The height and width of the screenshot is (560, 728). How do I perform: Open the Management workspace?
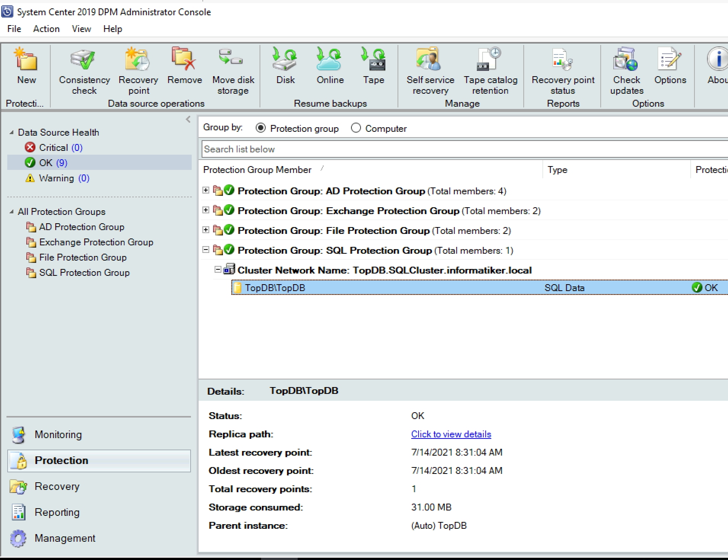pyautogui.click(x=65, y=538)
